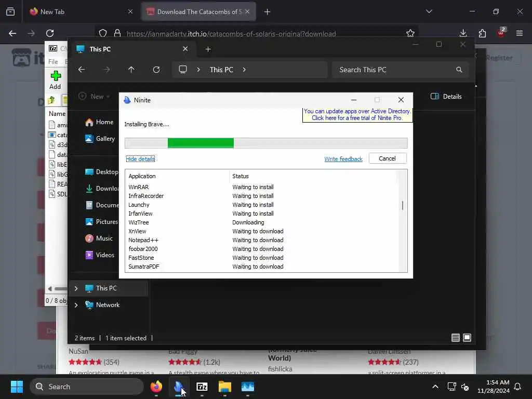Click the Search This PC field
The width and height of the screenshot is (532, 399).
pyautogui.click(x=401, y=70)
